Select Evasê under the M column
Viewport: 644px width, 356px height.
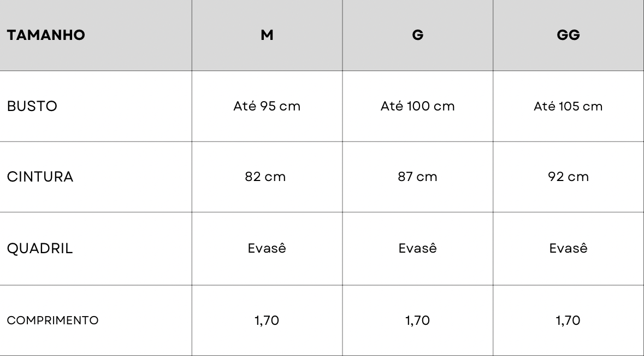pos(267,248)
